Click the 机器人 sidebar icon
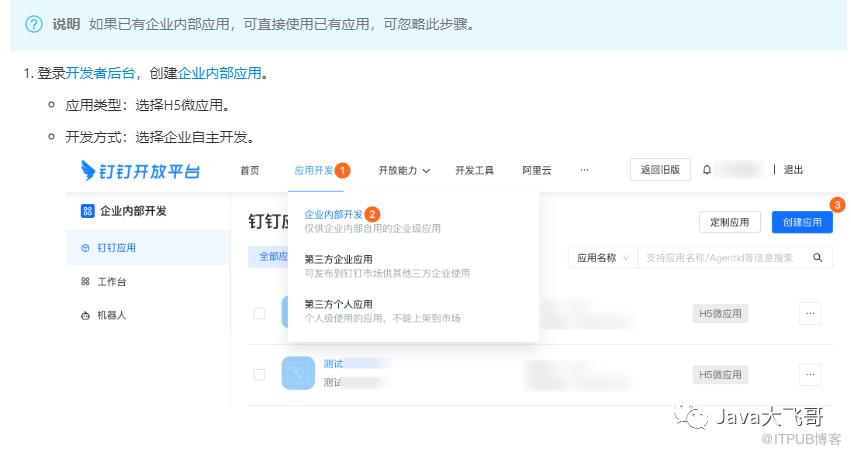This screenshot has width=851, height=454. (x=85, y=315)
